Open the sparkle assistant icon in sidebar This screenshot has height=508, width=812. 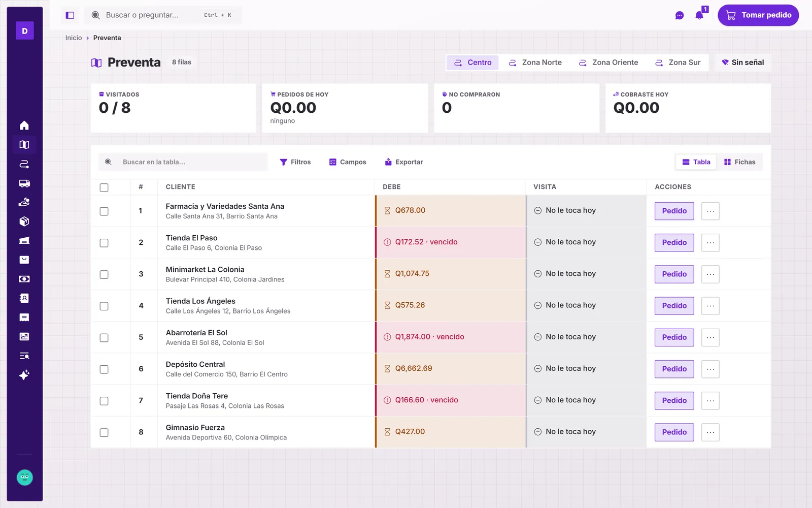click(24, 375)
